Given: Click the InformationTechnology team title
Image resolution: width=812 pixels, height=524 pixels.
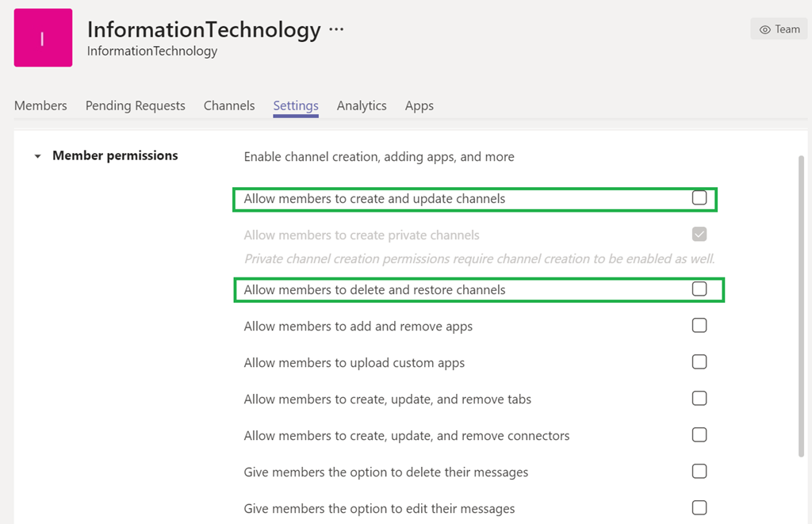Looking at the screenshot, I should point(204,29).
